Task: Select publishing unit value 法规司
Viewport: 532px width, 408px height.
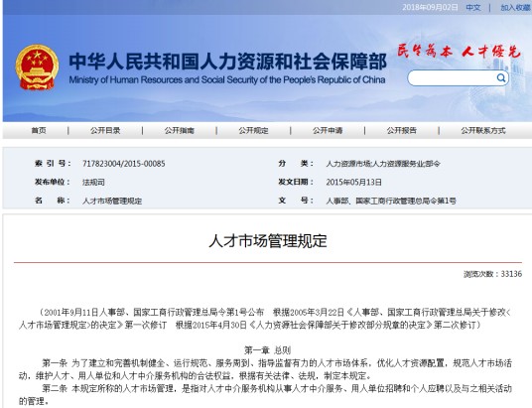Action: click(93, 183)
